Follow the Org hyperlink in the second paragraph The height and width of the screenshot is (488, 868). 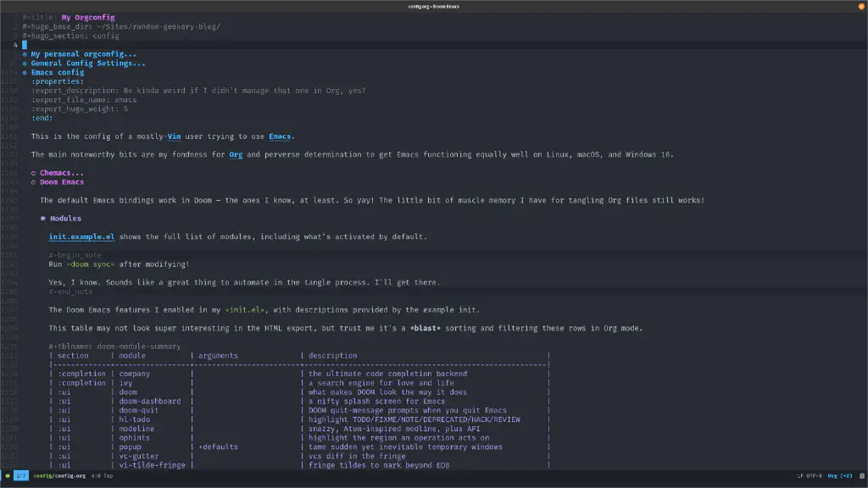click(x=236, y=154)
